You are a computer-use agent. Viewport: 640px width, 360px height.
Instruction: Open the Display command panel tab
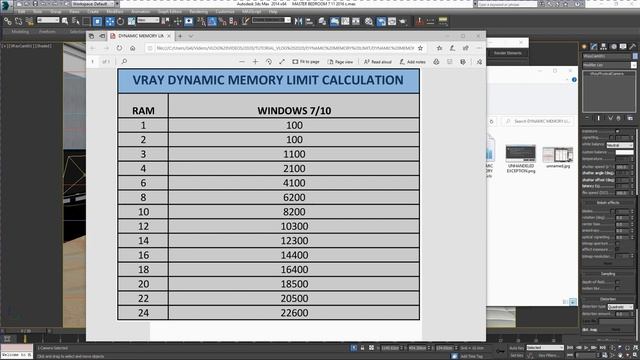pos(623,47)
